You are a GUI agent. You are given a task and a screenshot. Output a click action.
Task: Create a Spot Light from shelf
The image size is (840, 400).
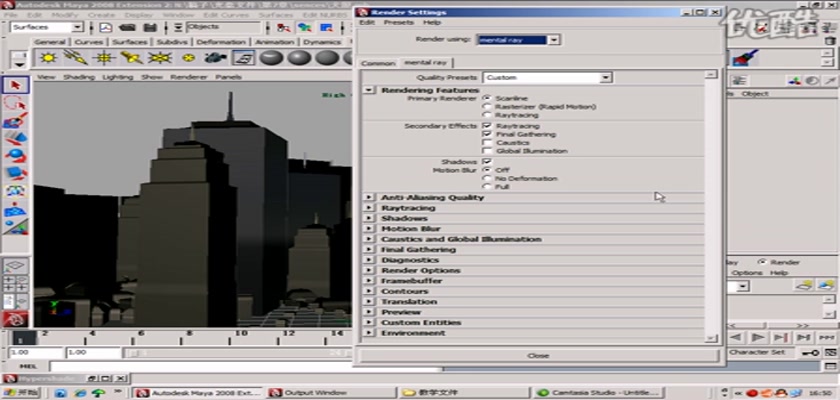point(132,57)
